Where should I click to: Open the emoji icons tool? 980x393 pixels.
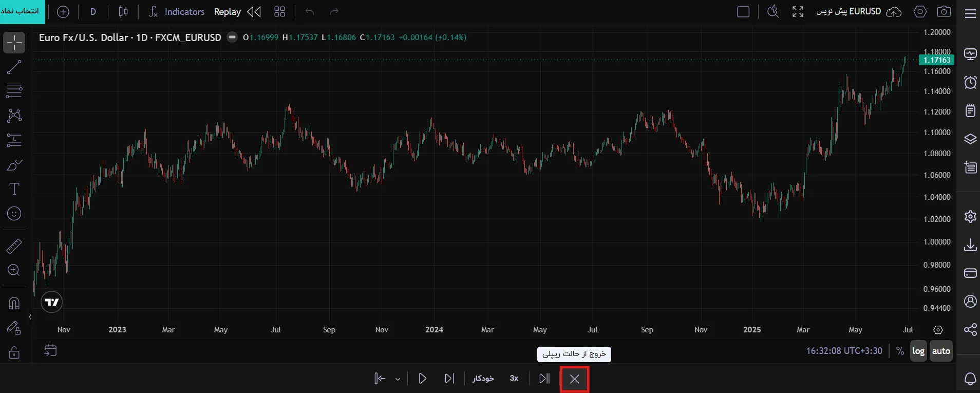pos(14,214)
